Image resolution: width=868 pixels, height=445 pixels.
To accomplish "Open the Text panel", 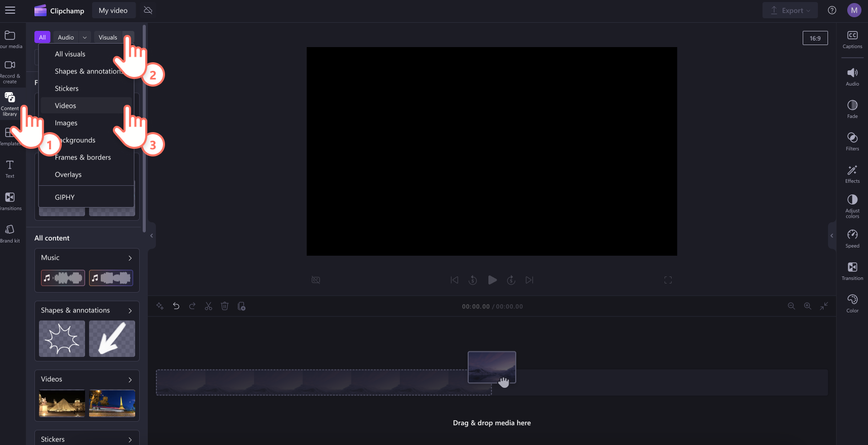I will pos(10,169).
